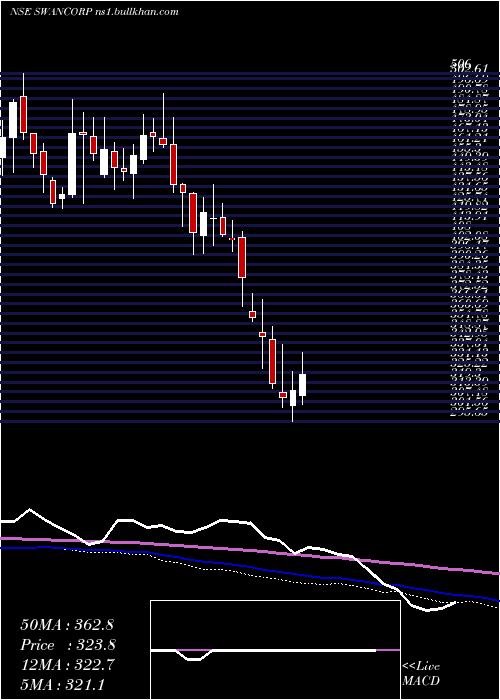
Task: Click inside the MACD inset chart box
Action: [x=275, y=650]
